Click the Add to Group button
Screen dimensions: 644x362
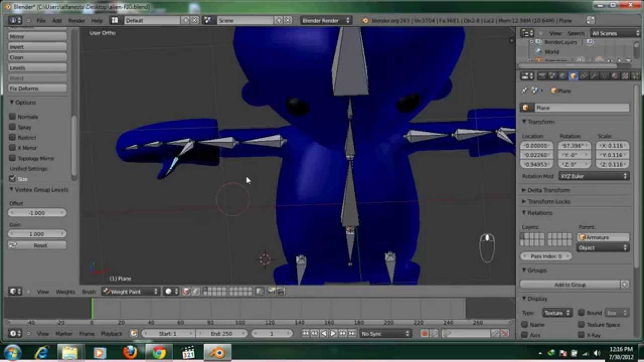[570, 285]
